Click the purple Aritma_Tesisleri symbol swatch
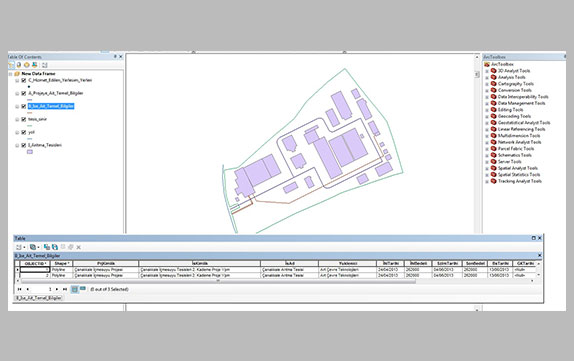Image resolution: width=574 pixels, height=361 pixels. pos(30,152)
